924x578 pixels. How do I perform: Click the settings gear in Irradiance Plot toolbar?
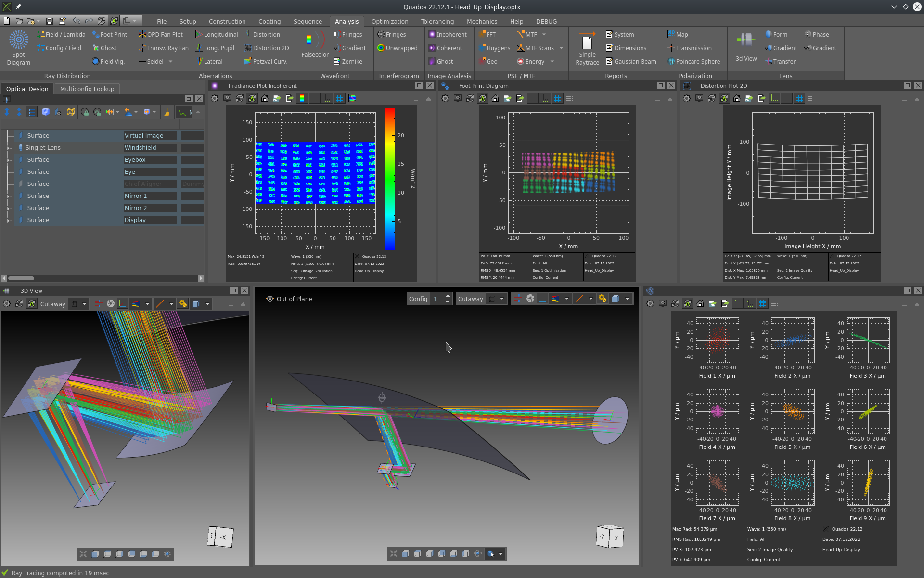tap(215, 98)
